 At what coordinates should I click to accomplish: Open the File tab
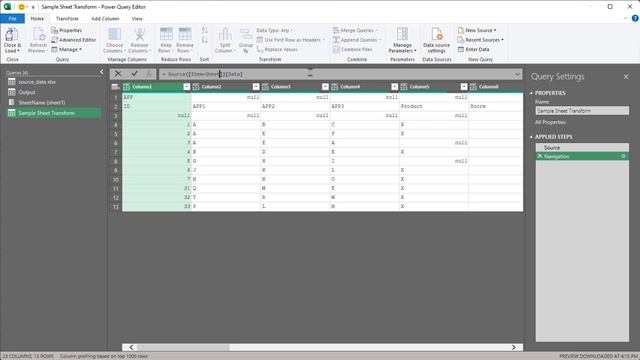click(x=13, y=18)
